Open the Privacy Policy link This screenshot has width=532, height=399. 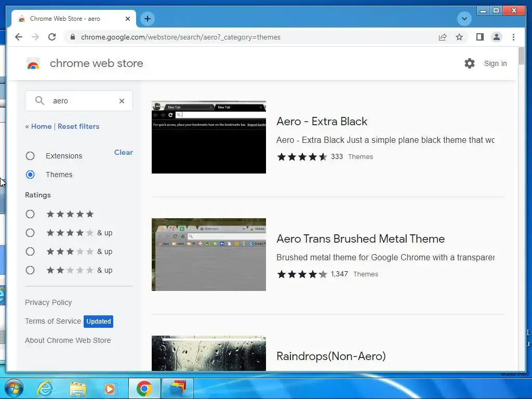coord(48,302)
